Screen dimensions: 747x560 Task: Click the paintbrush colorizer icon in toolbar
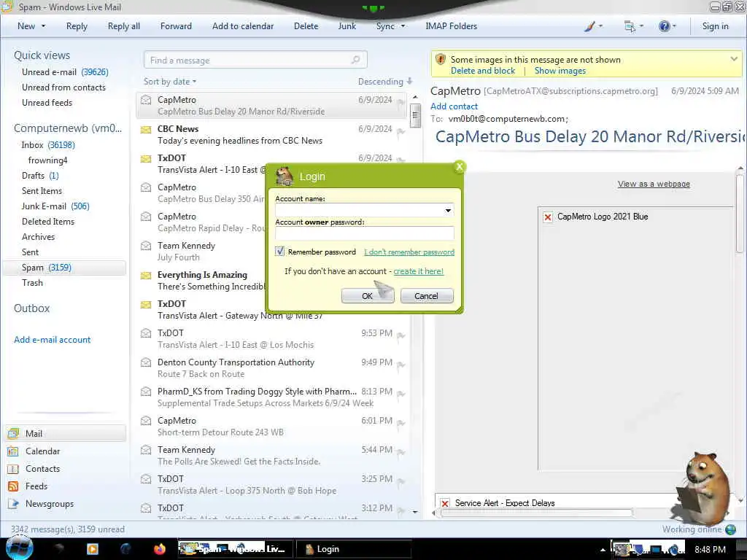(x=589, y=27)
